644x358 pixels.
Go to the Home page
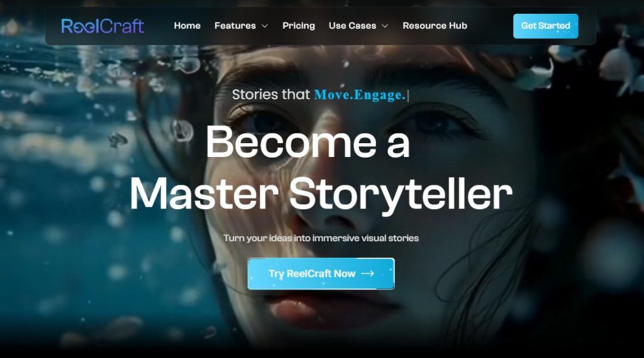(187, 25)
